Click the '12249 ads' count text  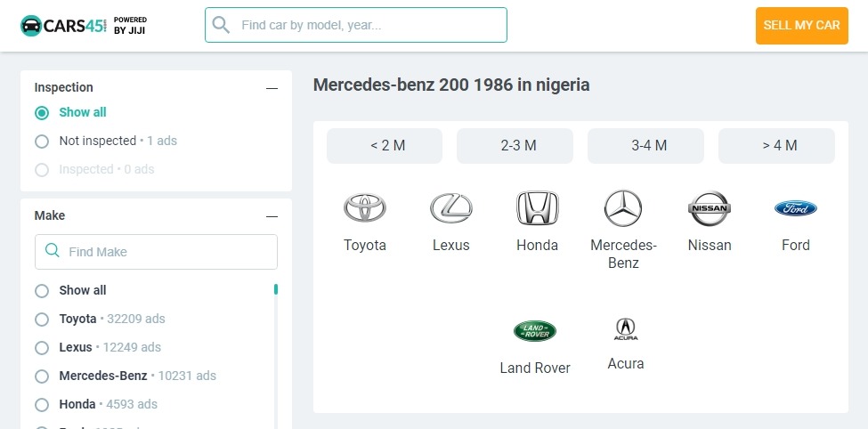point(132,348)
